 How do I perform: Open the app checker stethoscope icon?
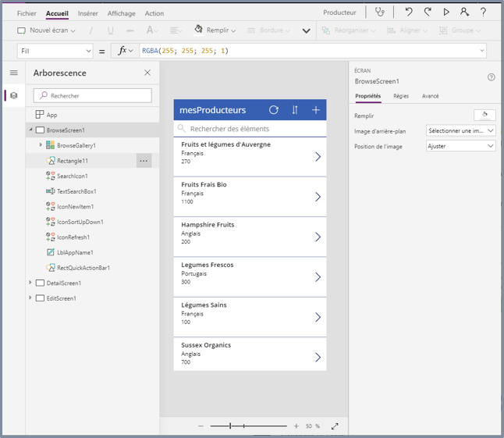(380, 12)
